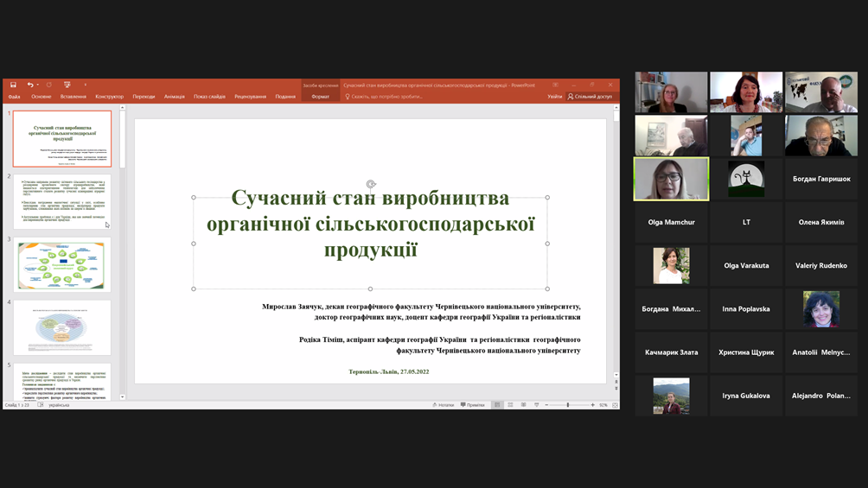Click the українська language indicator
The width and height of the screenshot is (868, 488).
(60, 405)
